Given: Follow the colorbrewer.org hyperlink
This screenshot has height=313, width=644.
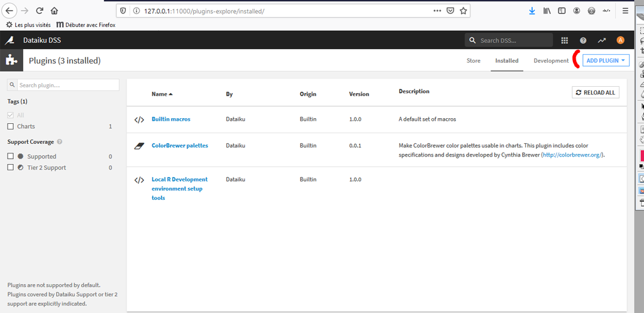Looking at the screenshot, I should coord(572,155).
